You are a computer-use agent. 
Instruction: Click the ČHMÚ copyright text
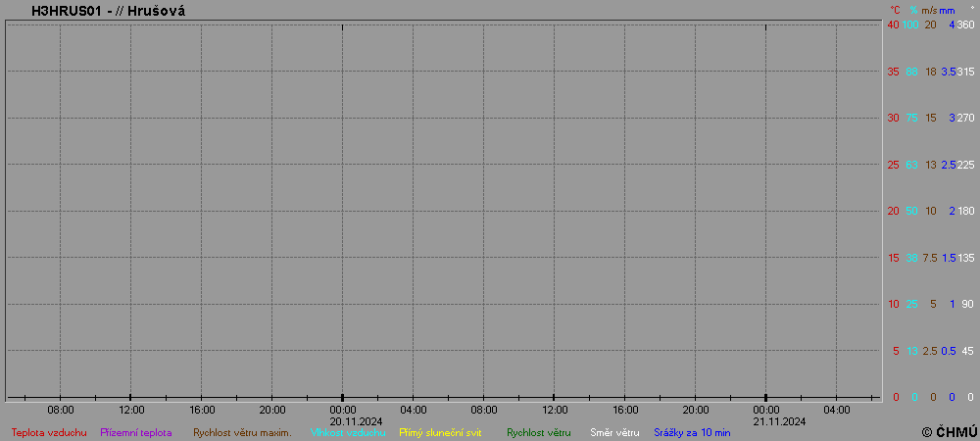pyautogui.click(x=950, y=431)
